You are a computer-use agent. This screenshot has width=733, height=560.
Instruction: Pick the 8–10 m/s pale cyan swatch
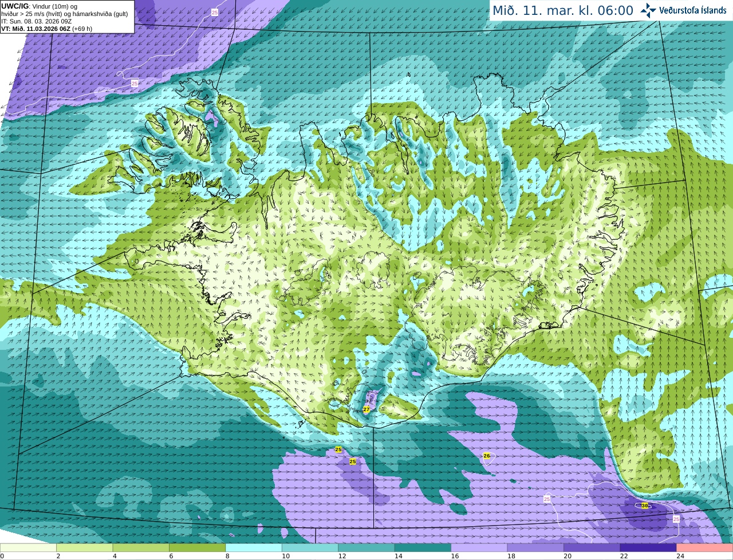254,547
